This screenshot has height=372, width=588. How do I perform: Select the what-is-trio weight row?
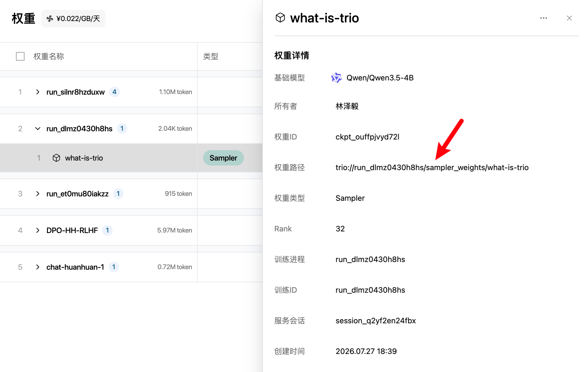pyautogui.click(x=131, y=158)
